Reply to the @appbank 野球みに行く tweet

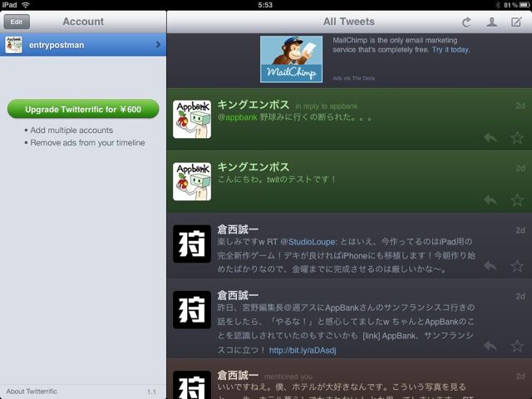[490, 138]
